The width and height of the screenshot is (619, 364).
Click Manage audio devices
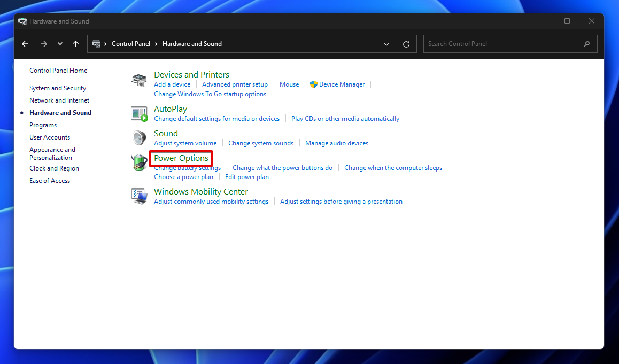(x=336, y=143)
